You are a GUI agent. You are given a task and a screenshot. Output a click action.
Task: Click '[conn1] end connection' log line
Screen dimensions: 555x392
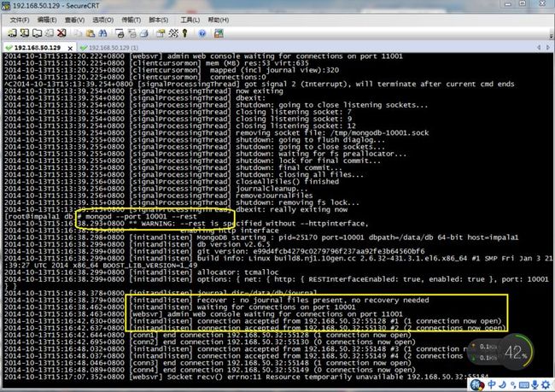tap(207, 335)
